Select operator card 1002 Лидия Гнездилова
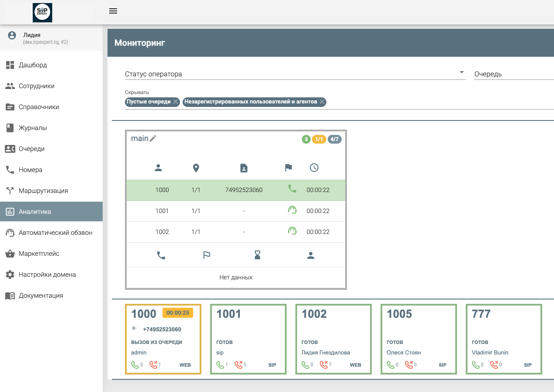The height and width of the screenshot is (392, 554). (333, 339)
